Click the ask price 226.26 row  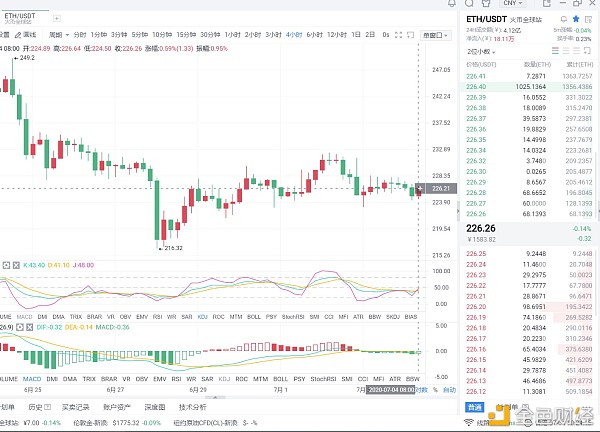[x=529, y=214]
